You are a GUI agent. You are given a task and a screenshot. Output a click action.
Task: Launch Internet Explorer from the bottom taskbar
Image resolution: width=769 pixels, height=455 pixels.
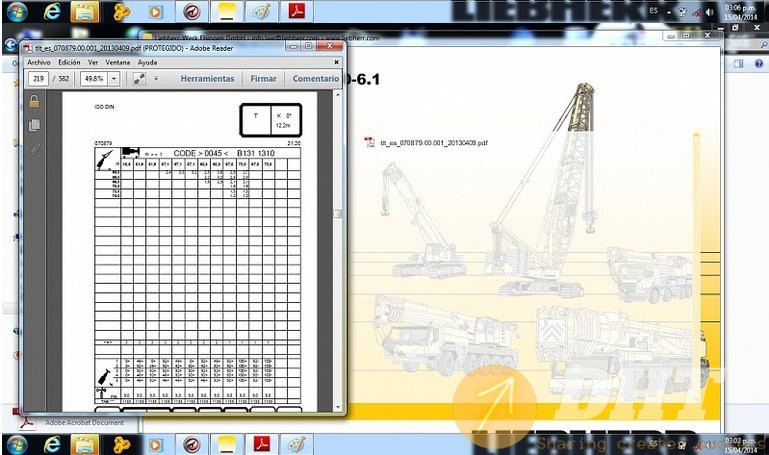pyautogui.click(x=51, y=445)
